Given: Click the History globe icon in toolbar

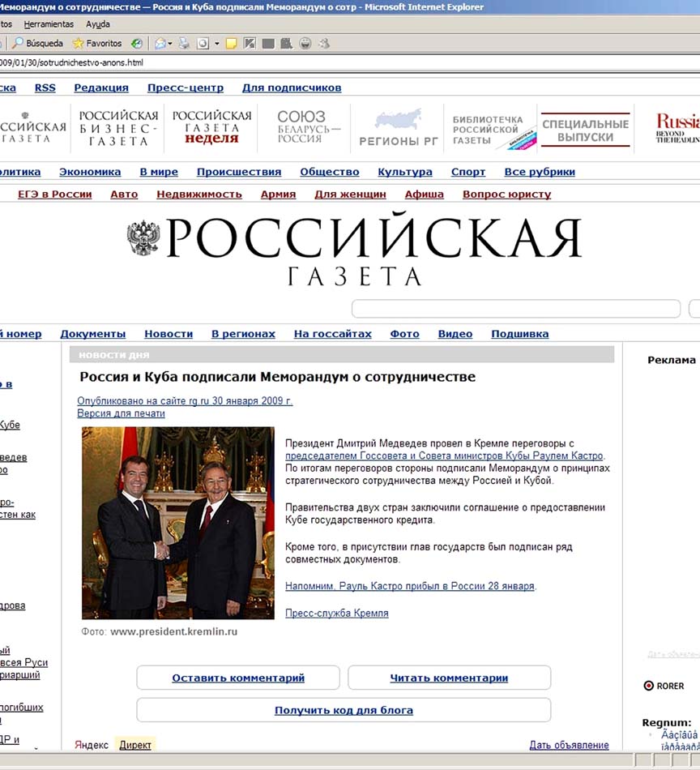Looking at the screenshot, I should coord(136,43).
